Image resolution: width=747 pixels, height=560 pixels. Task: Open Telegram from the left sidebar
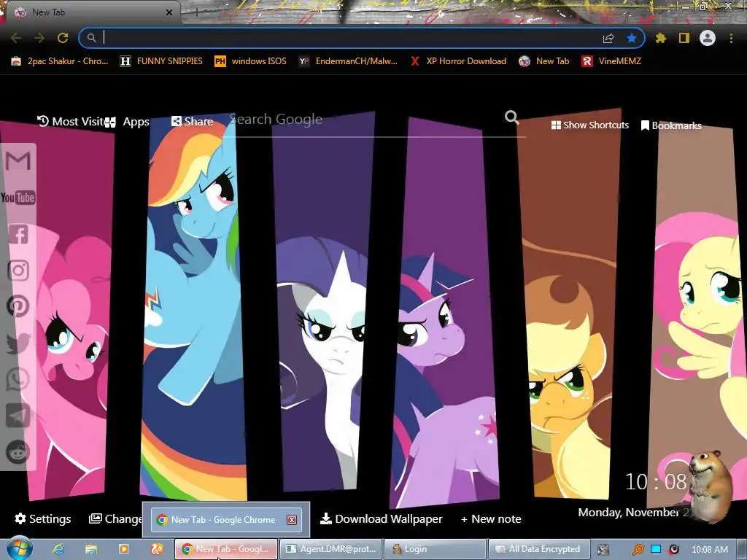click(x=18, y=416)
